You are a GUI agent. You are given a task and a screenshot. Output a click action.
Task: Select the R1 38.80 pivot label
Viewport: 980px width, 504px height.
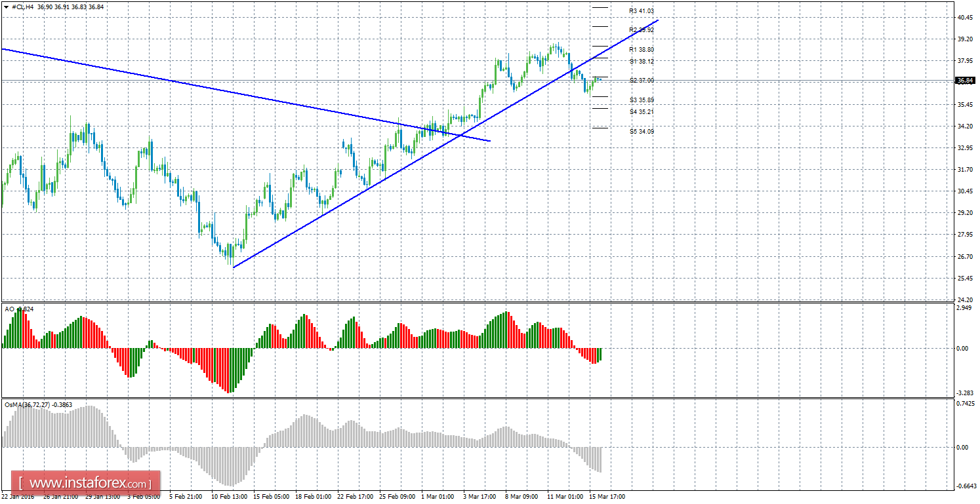tap(642, 50)
